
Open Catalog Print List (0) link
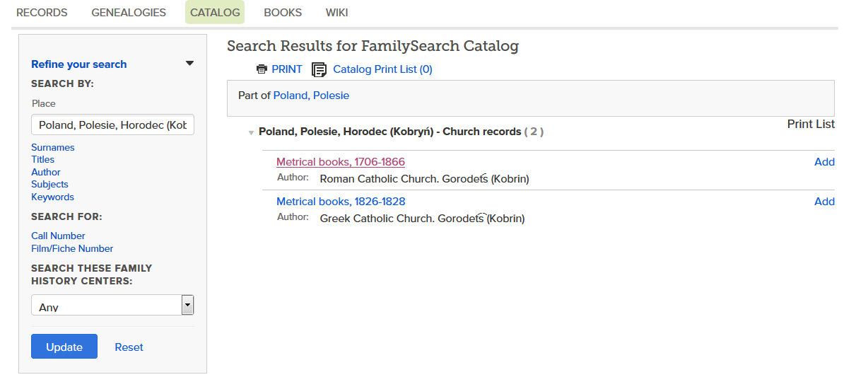pos(382,69)
